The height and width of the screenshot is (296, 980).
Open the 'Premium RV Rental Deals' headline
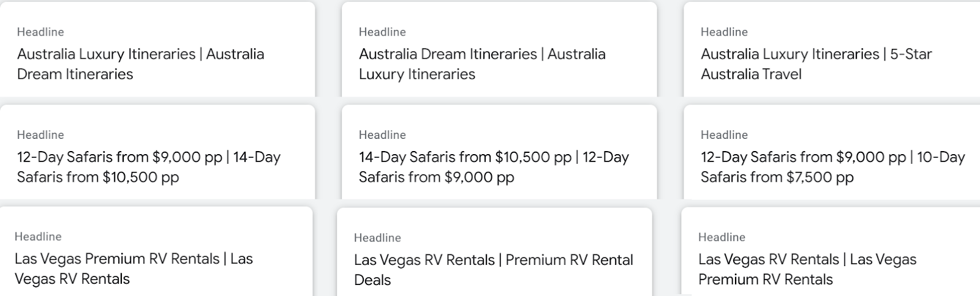pyautogui.click(x=493, y=269)
